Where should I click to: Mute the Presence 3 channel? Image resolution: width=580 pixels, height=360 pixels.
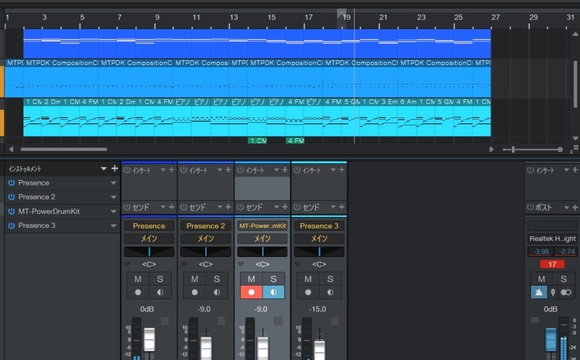[x=308, y=279]
